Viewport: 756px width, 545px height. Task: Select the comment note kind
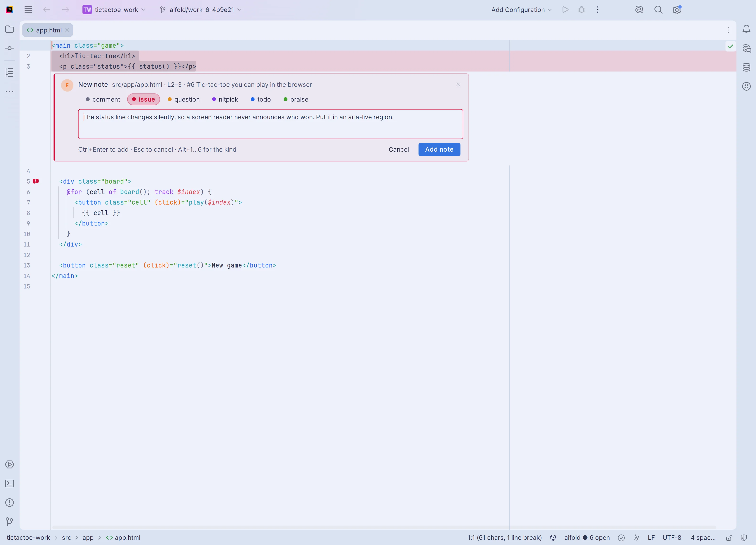click(103, 99)
